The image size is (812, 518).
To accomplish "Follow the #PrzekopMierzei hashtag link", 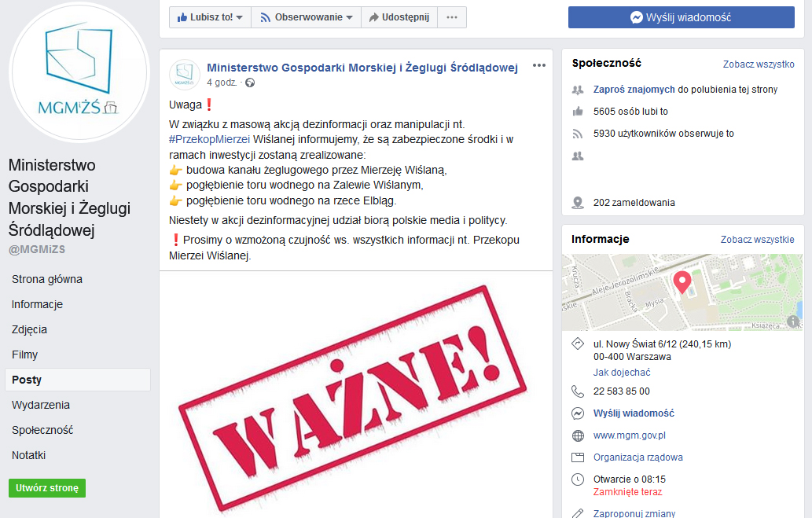I will (x=209, y=139).
